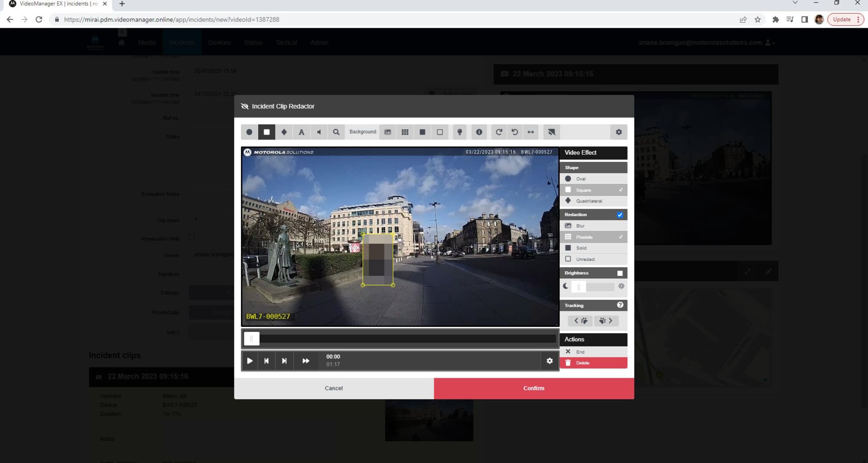Skip to next frame
The image size is (868, 463).
click(x=284, y=361)
